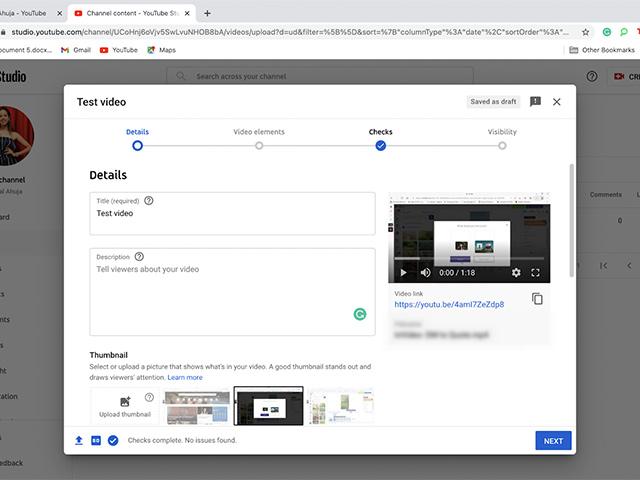The width and height of the screenshot is (640, 480).
Task: Click the previous page arrow in background table
Action: (629, 266)
